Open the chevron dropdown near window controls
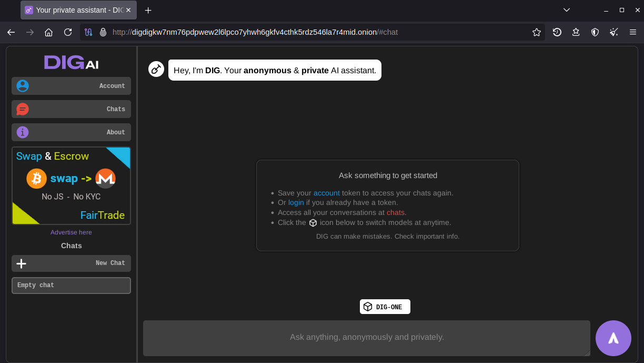This screenshot has height=363, width=644. [x=566, y=9]
